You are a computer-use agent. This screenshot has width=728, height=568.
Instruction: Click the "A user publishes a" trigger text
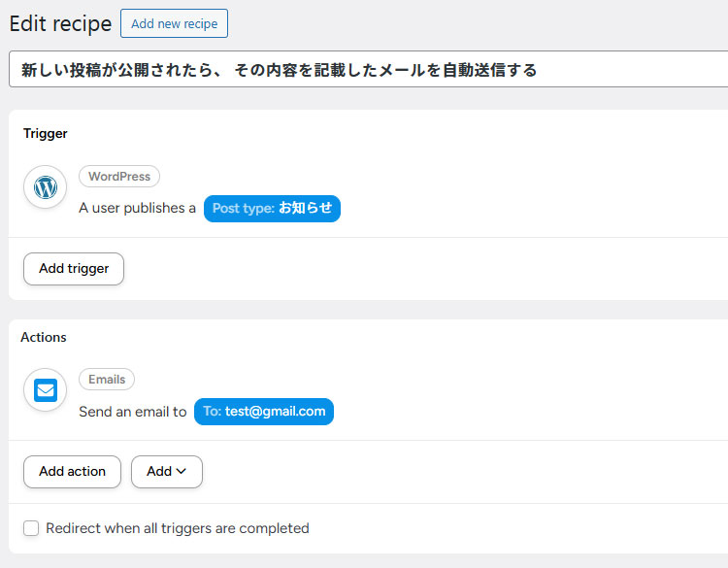[x=137, y=208]
